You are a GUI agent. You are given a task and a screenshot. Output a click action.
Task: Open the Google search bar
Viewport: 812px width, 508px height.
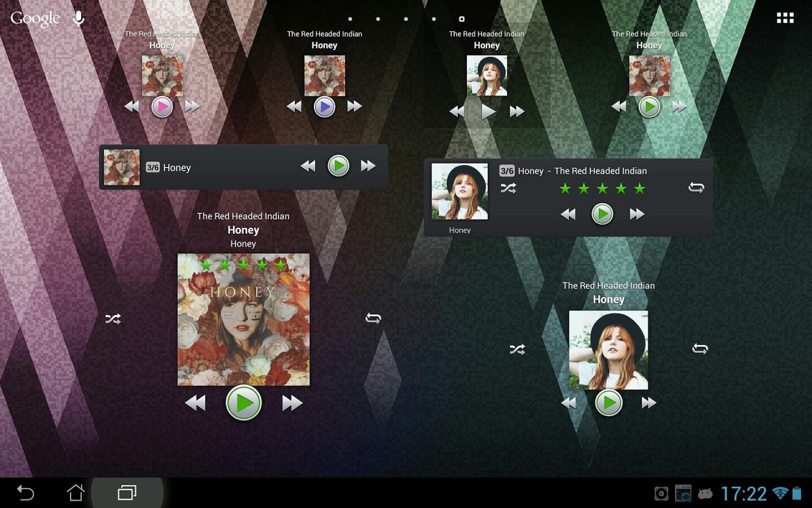tap(35, 19)
